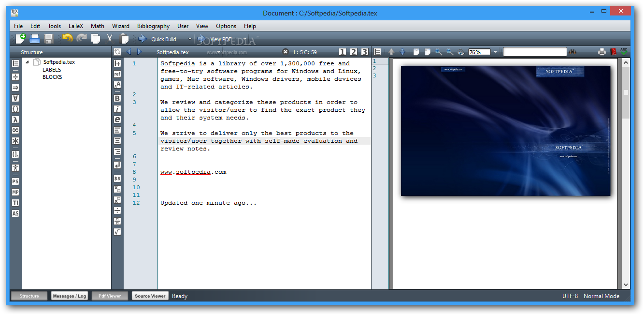Save the document using the floppy icon
This screenshot has width=644, height=315.
pyautogui.click(x=49, y=39)
